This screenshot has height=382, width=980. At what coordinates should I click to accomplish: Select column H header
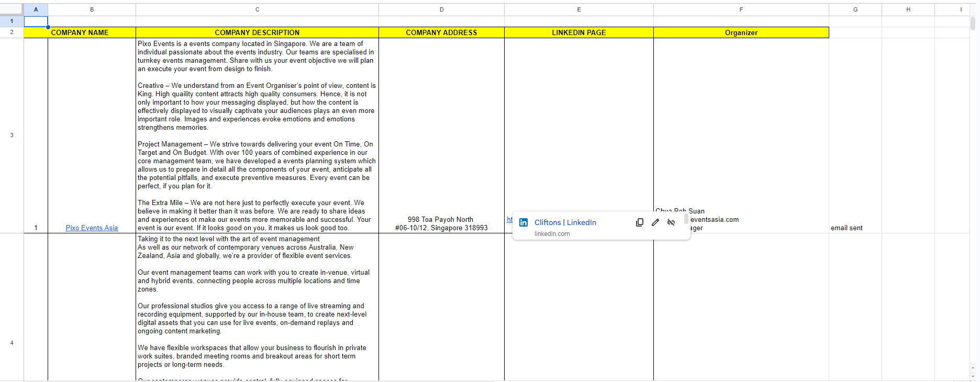[908, 9]
